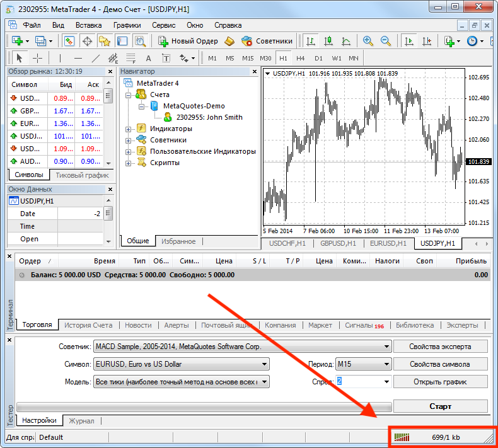Viewport: 498px width, 448px height.
Task: Expand Индикаторы in Navigator tree
Action: point(129,129)
